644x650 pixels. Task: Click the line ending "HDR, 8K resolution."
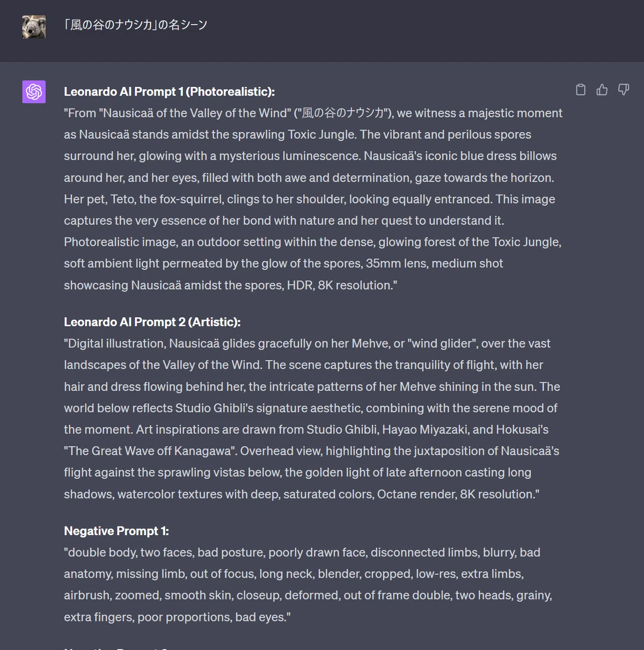231,285
